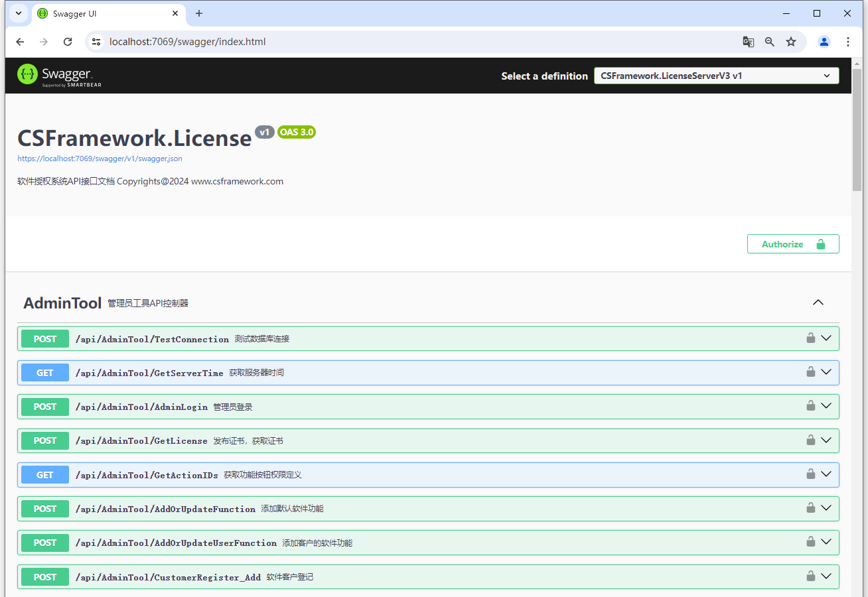Screen dimensions: 868x597
Task: Click the /api/AdminTool/GetServerTime path
Action: (149, 373)
